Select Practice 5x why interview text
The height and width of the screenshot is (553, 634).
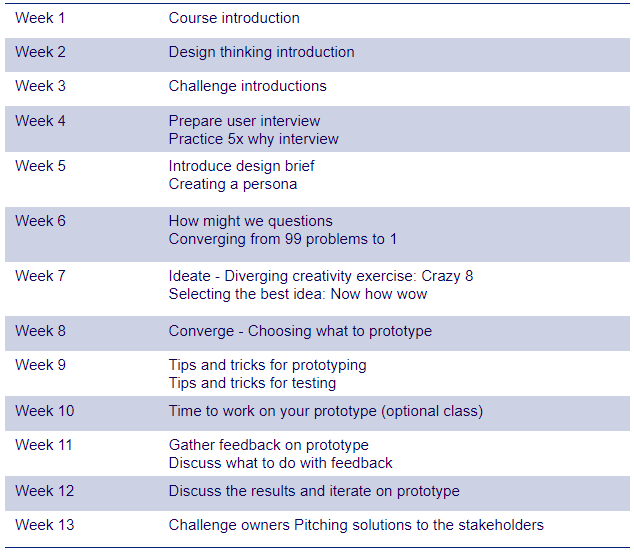[x=253, y=139]
